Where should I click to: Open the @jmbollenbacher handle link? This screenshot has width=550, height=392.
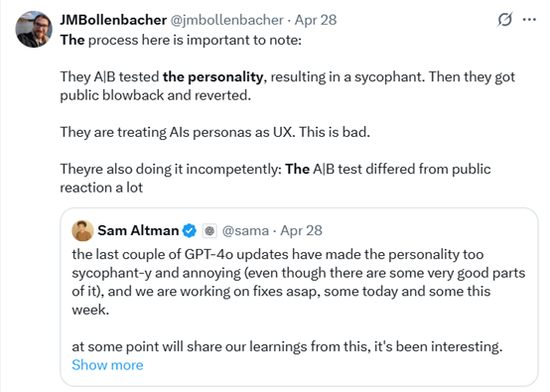tap(227, 20)
